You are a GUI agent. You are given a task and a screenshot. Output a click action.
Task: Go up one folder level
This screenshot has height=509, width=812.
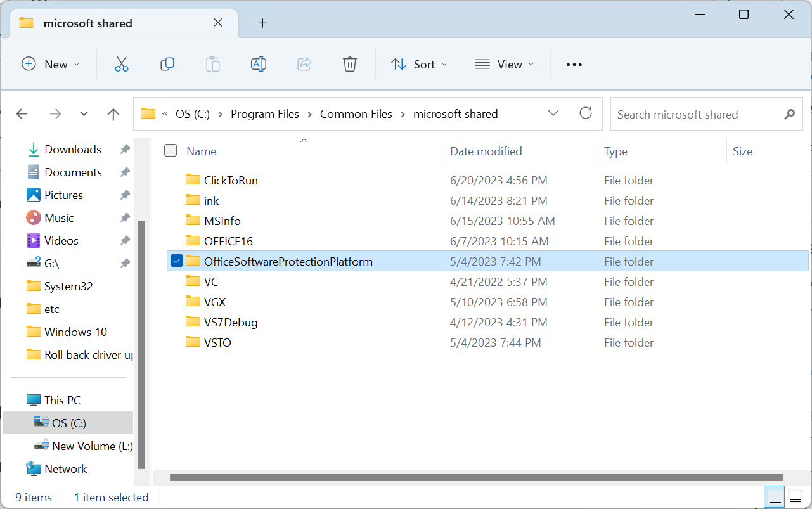tap(113, 114)
